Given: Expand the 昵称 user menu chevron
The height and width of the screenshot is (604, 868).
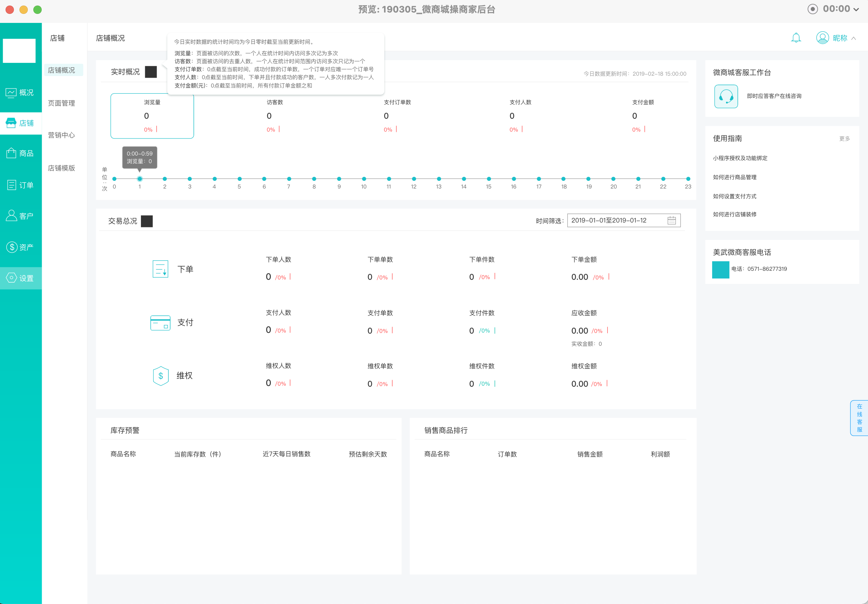Looking at the screenshot, I should (x=853, y=38).
